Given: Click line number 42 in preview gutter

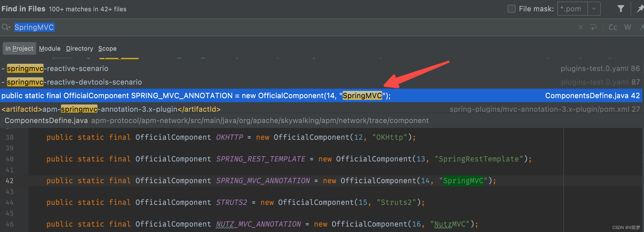Looking at the screenshot, I should [10, 181].
